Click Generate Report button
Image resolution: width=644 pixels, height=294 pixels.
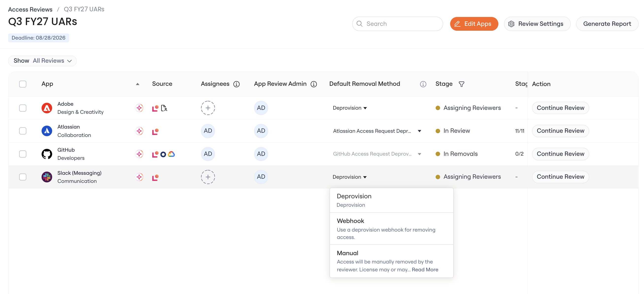[607, 24]
